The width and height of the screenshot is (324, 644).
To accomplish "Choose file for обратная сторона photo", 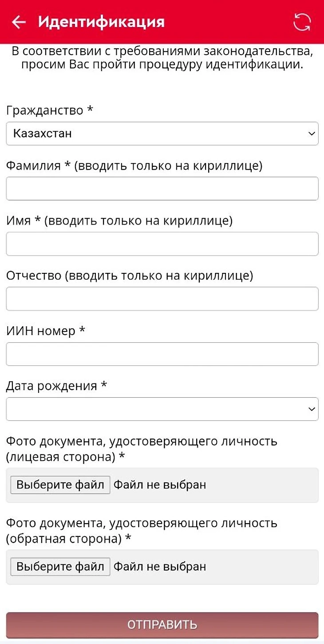I will coord(60,567).
